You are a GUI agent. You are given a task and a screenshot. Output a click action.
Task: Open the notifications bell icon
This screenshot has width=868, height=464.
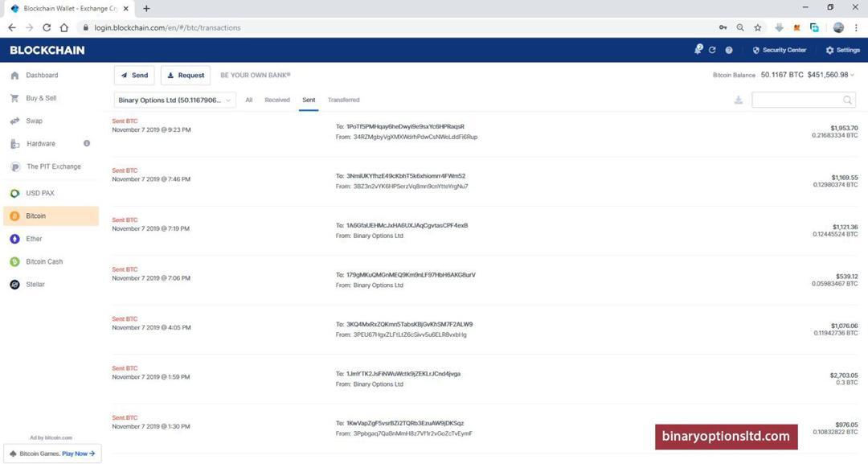coord(698,49)
